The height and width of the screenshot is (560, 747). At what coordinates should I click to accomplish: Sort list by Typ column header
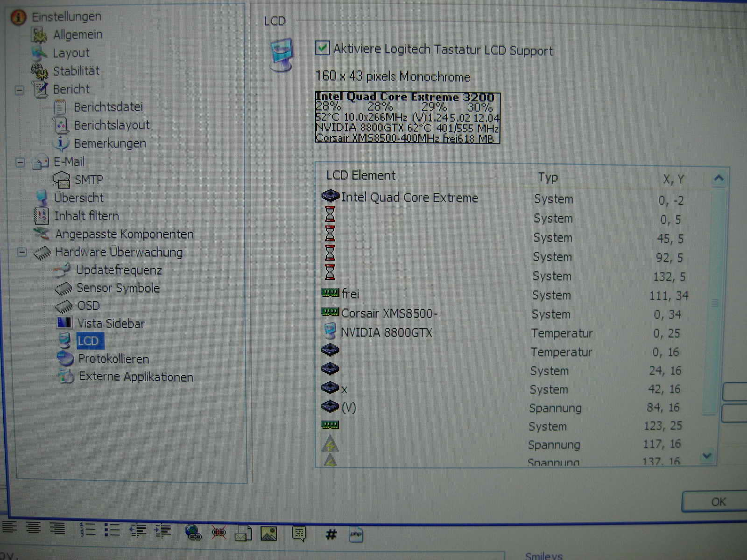coord(548,177)
